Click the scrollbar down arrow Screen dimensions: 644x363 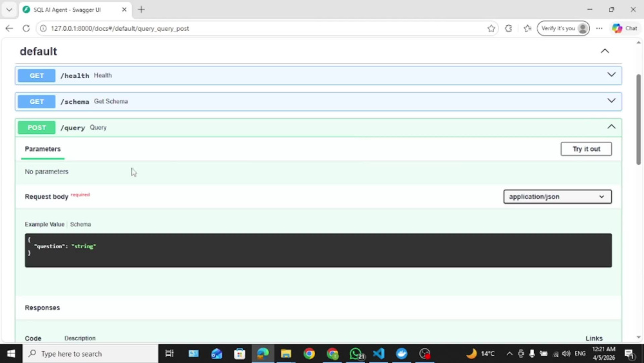638,337
